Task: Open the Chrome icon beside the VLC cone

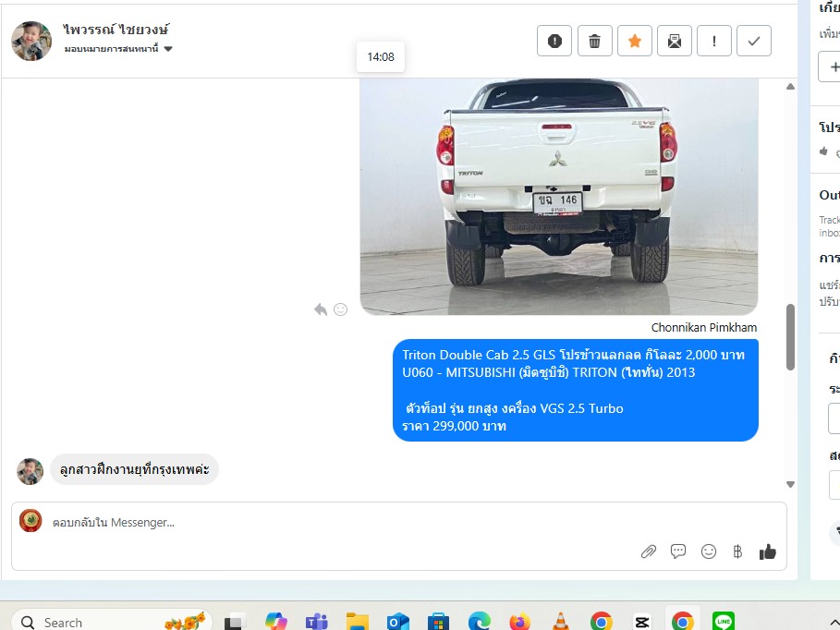Action: pyautogui.click(x=601, y=622)
